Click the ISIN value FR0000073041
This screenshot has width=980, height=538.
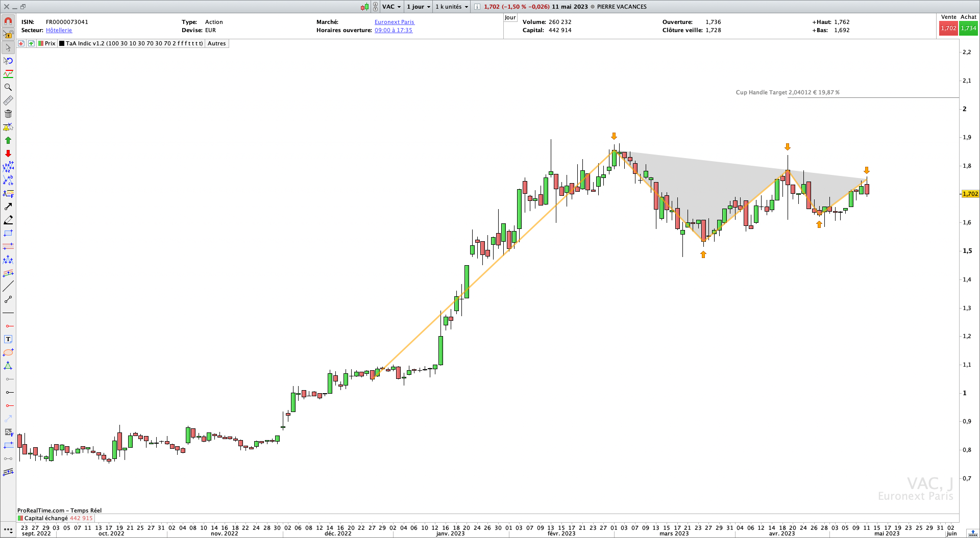(67, 22)
